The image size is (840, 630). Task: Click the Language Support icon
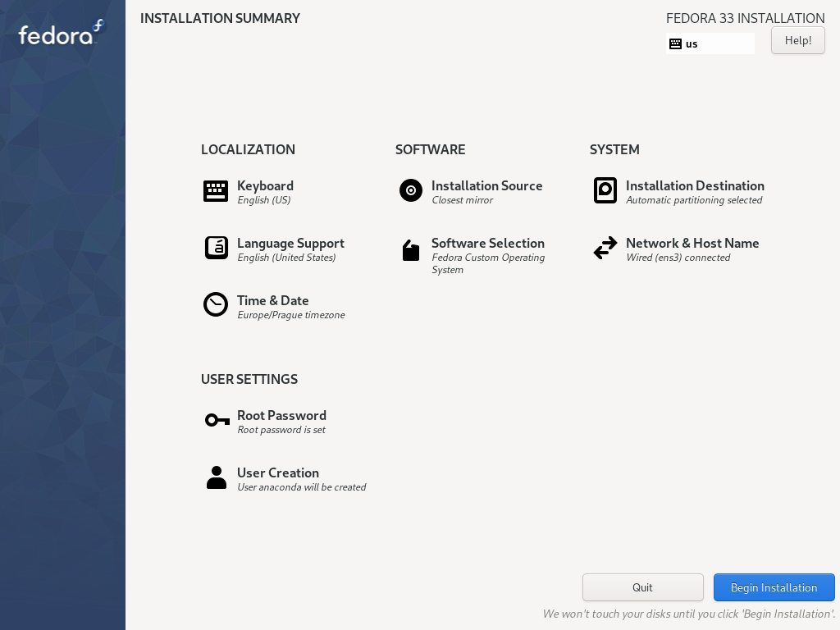click(x=217, y=248)
